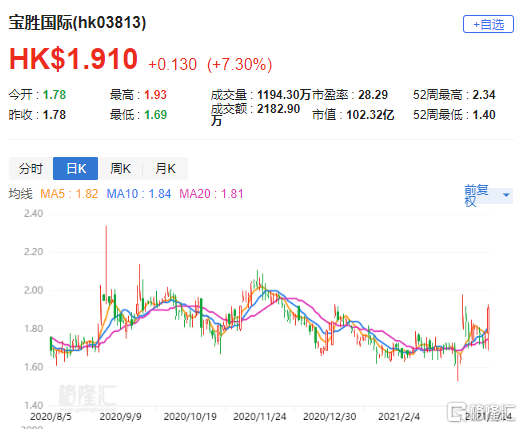Click the (+7.30%) percent change
This screenshot has height=429, width=522.
click(239, 64)
